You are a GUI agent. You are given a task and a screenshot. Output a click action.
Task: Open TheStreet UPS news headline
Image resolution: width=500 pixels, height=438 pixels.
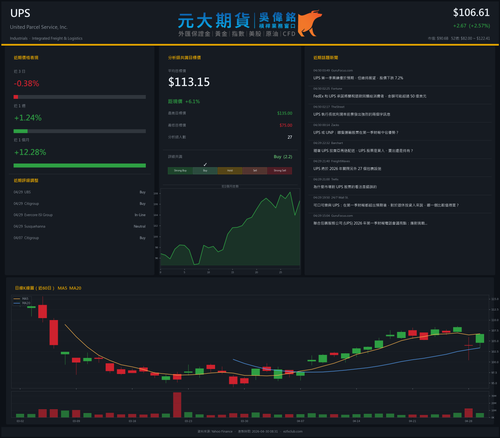(x=351, y=114)
